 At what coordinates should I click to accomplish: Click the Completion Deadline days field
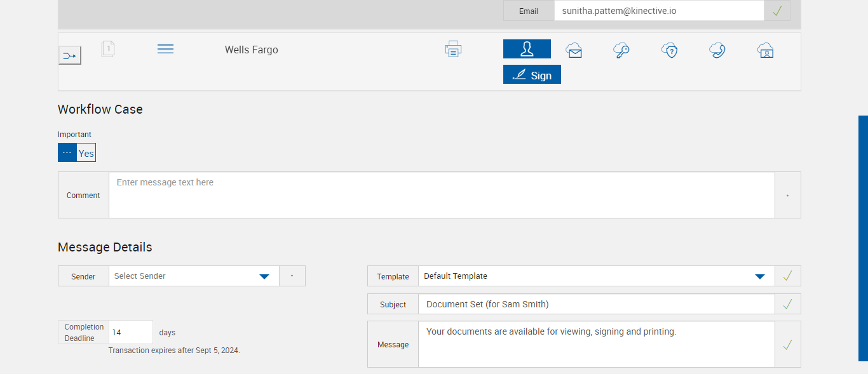coord(131,332)
